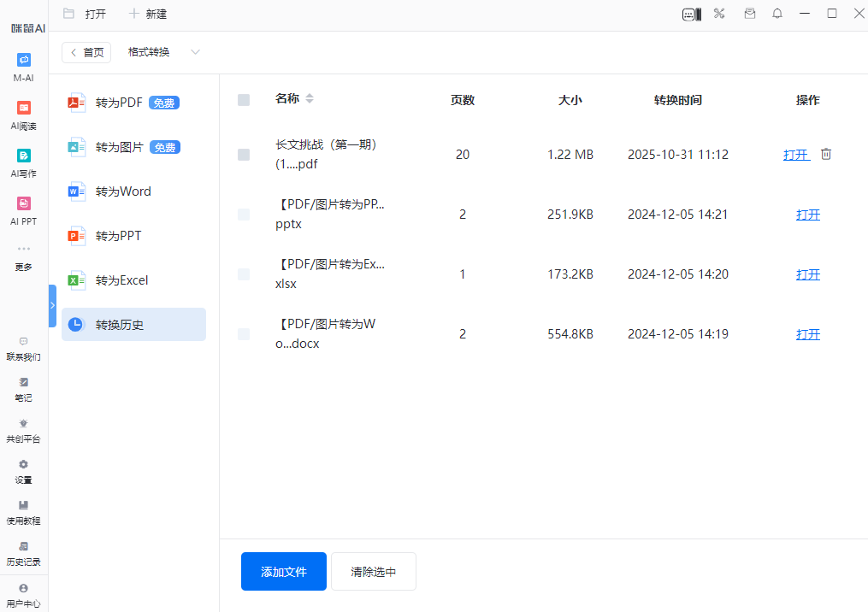Open the AI阅读 sidebar tool
The height and width of the screenshot is (612, 868).
point(24,108)
